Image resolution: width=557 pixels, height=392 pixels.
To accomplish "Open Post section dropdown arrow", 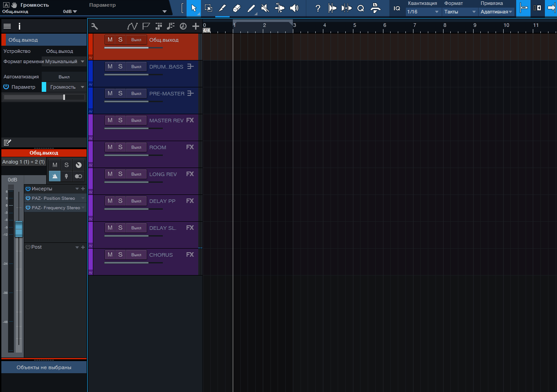I will 77,247.
